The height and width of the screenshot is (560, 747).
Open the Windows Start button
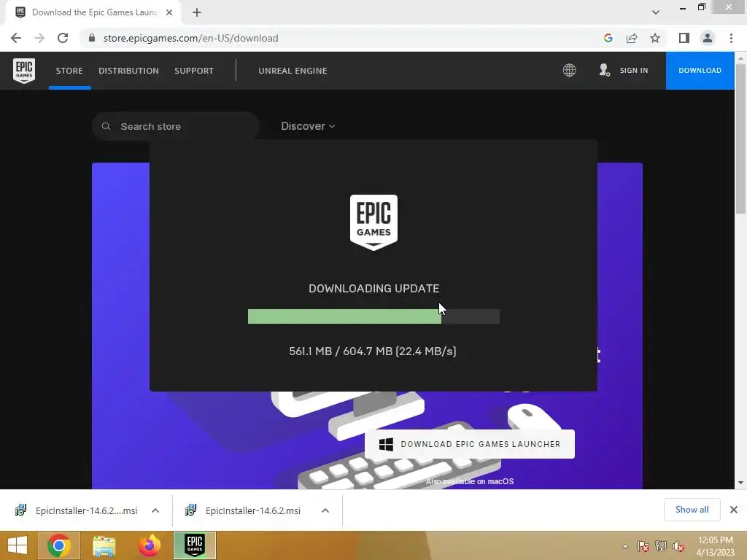(x=18, y=545)
